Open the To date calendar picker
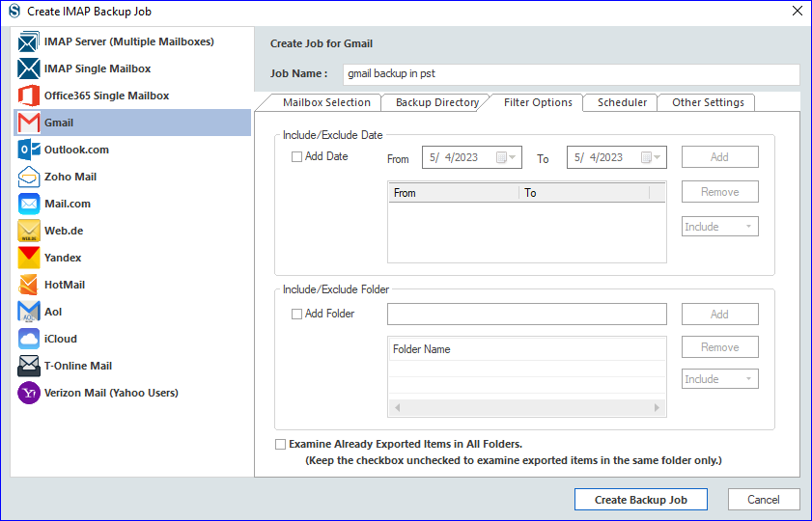This screenshot has height=521, width=812. [x=651, y=157]
